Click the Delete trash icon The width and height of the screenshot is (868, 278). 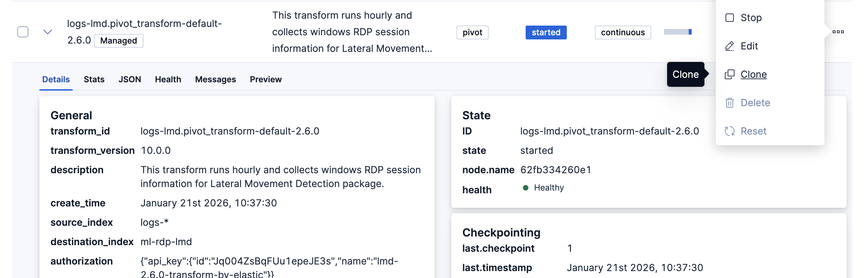click(x=729, y=103)
